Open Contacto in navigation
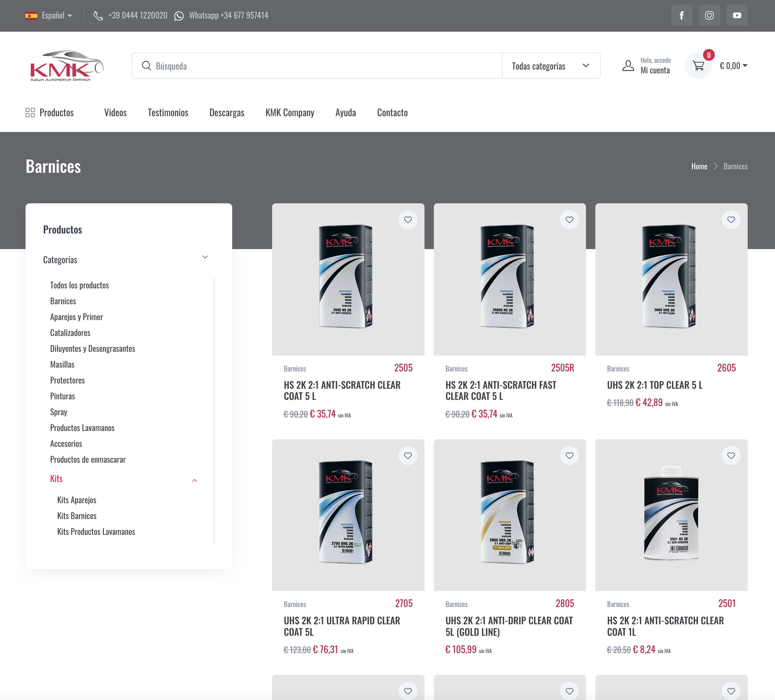Viewport: 775px width, 700px height. (x=392, y=113)
